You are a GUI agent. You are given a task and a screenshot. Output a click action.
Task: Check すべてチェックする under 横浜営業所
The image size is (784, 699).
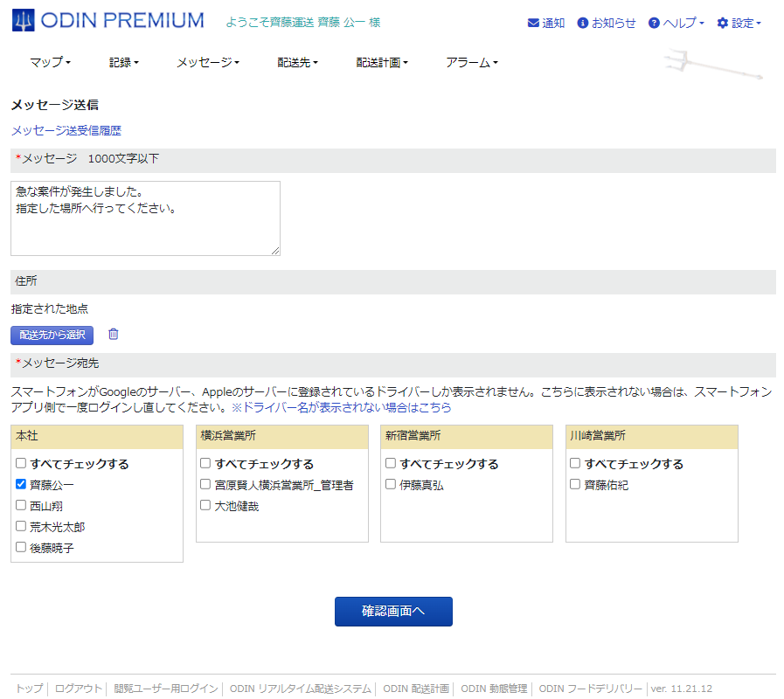206,463
